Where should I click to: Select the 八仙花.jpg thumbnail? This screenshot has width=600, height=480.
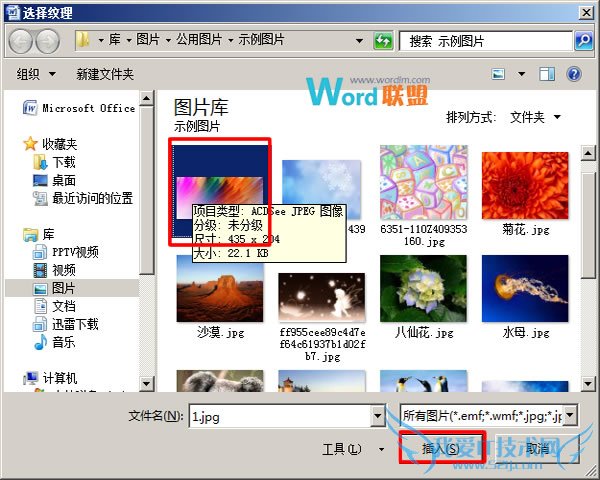(x=423, y=288)
